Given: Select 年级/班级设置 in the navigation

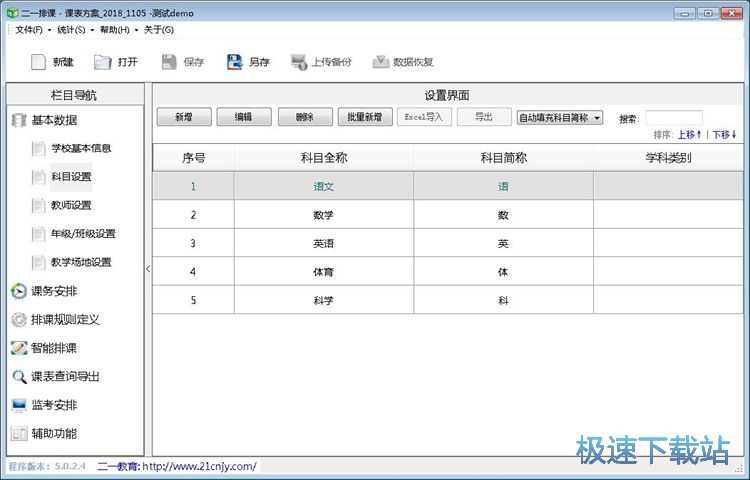Looking at the screenshot, I should pyautogui.click(x=84, y=234).
